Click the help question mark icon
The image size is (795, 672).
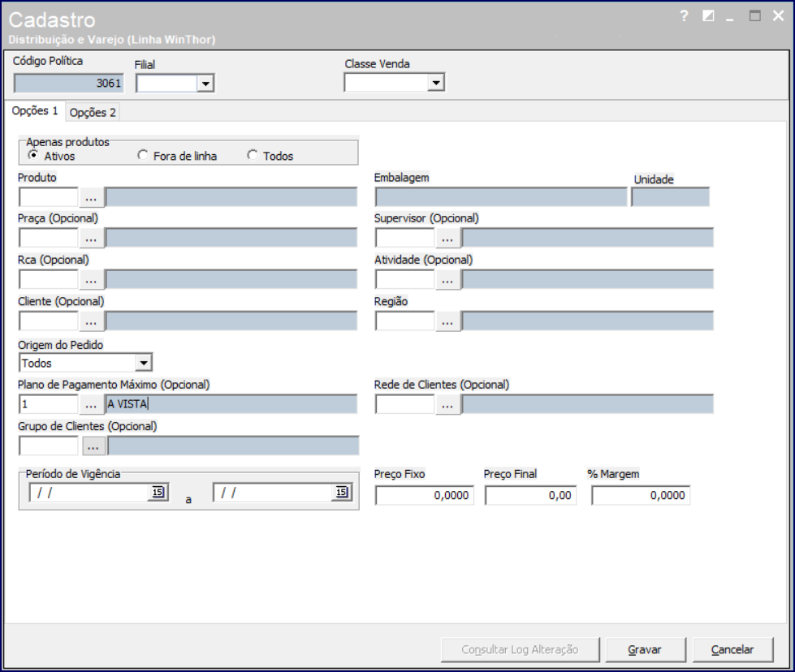click(684, 16)
